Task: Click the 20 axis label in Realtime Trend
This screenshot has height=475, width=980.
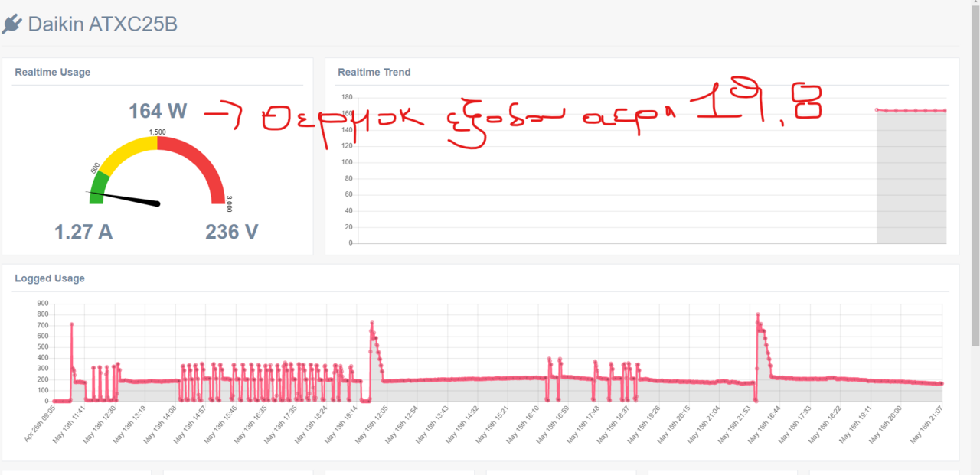Action: tap(348, 227)
